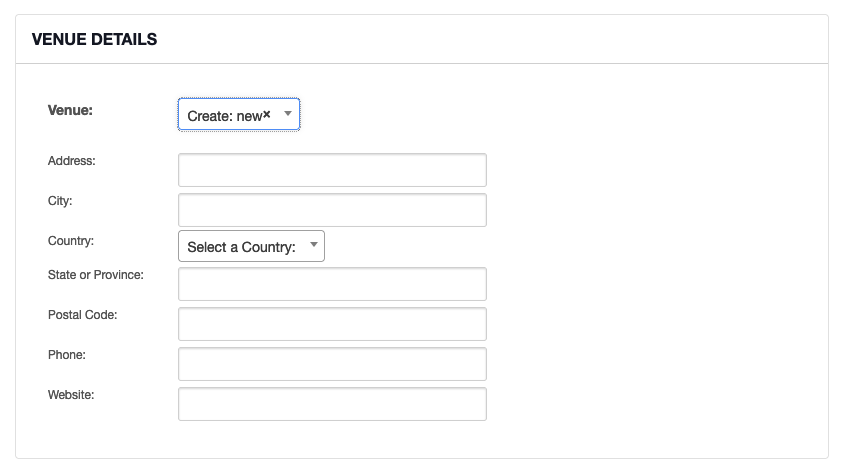The height and width of the screenshot is (471, 847).
Task: Click the "Address:" field label
Action: click(71, 161)
